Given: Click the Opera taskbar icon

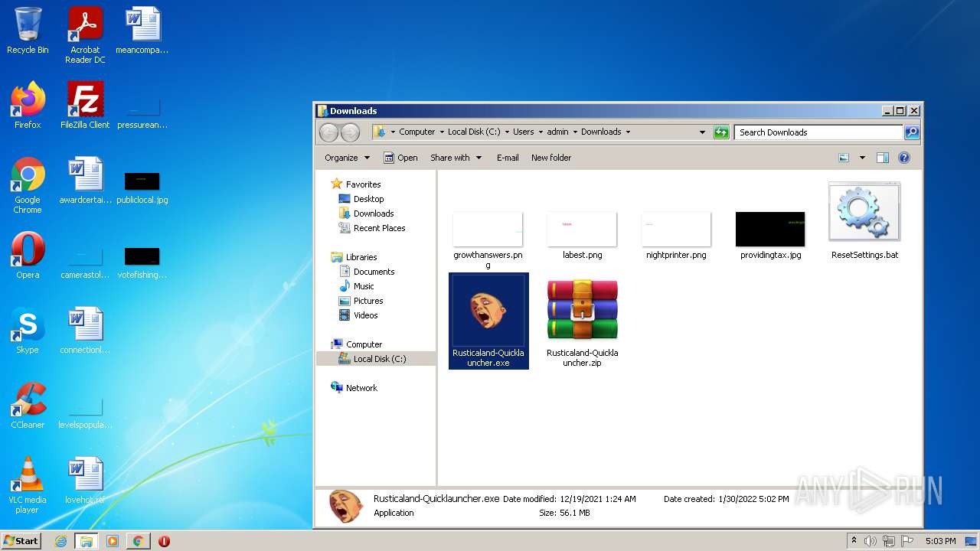Looking at the screenshot, I should coord(164,541).
